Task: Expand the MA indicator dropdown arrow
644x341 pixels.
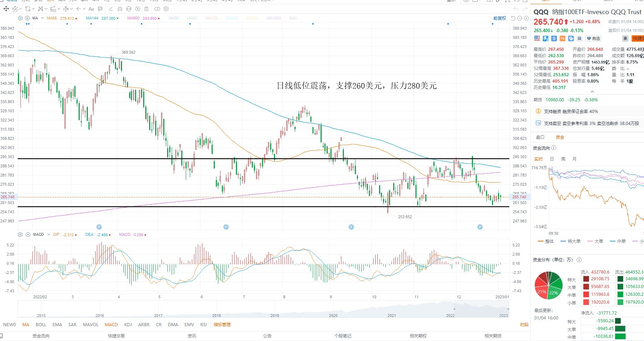Action: 42,18
